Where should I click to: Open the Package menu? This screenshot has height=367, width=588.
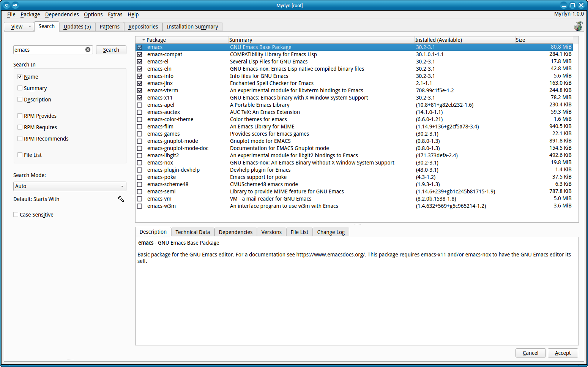pos(30,14)
